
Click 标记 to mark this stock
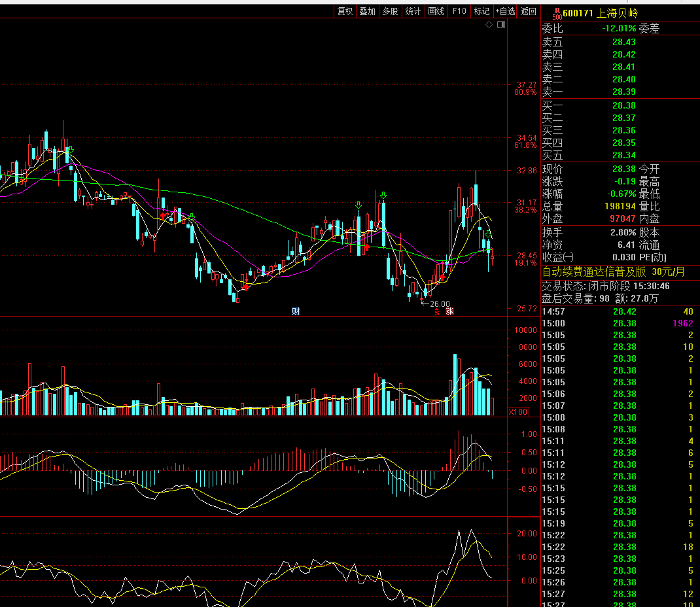coord(481,11)
